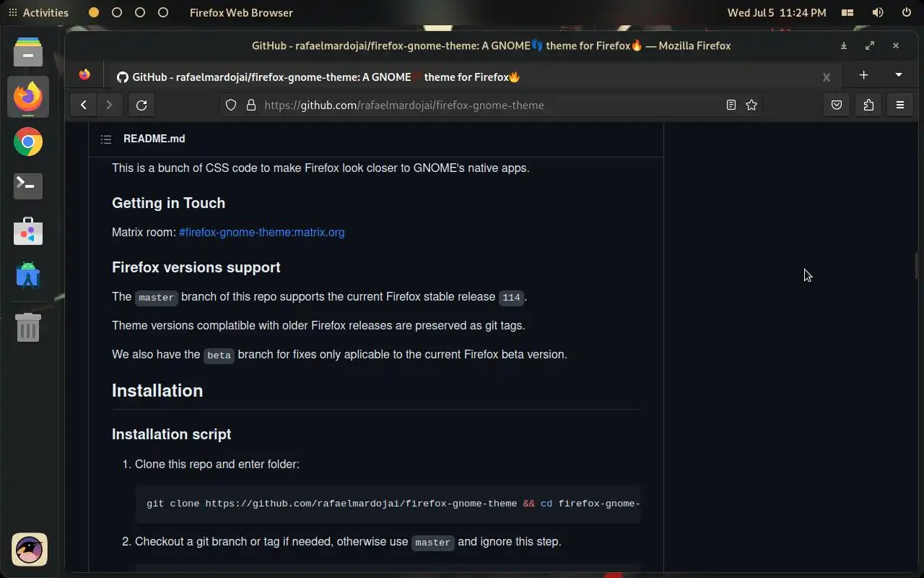Open the clock and calendar panel
The image size is (924, 578).
(x=777, y=12)
